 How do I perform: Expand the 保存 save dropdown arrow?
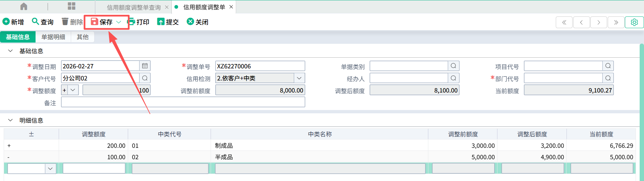(119, 22)
